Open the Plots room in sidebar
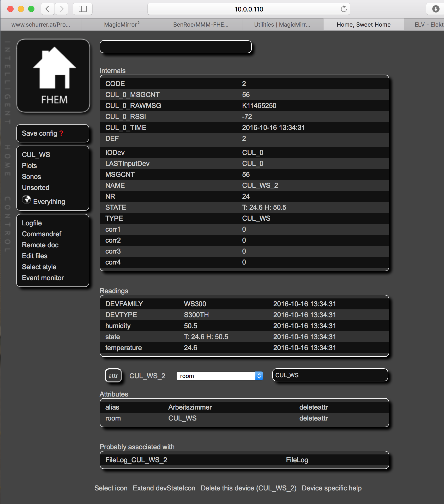 (29, 166)
